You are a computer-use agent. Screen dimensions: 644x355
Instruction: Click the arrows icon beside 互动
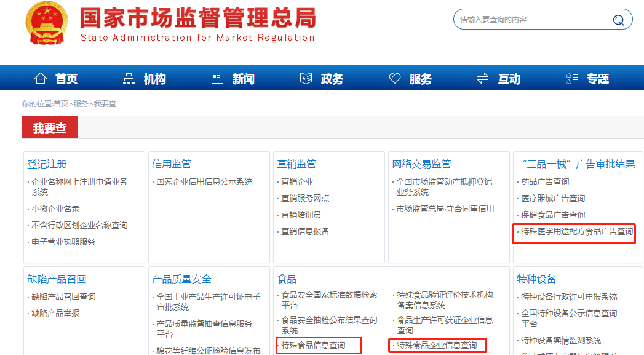pyautogui.click(x=483, y=78)
